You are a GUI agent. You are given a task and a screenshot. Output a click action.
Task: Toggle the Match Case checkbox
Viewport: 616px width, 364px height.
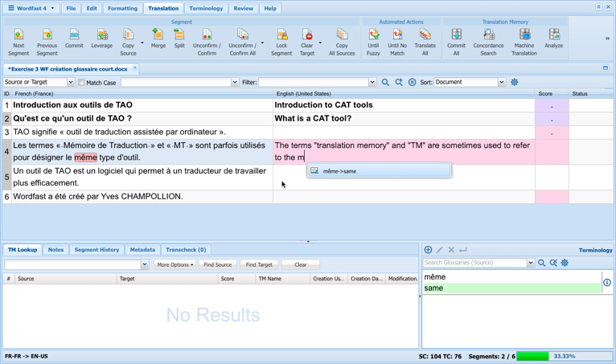tap(81, 83)
